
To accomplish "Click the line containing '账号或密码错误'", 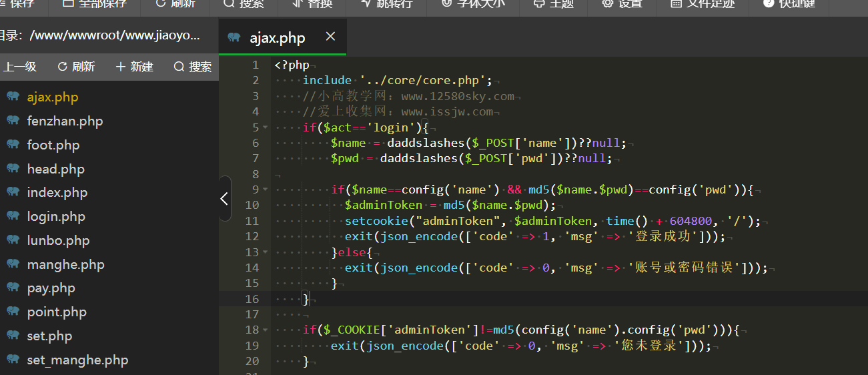I will click(x=556, y=268).
